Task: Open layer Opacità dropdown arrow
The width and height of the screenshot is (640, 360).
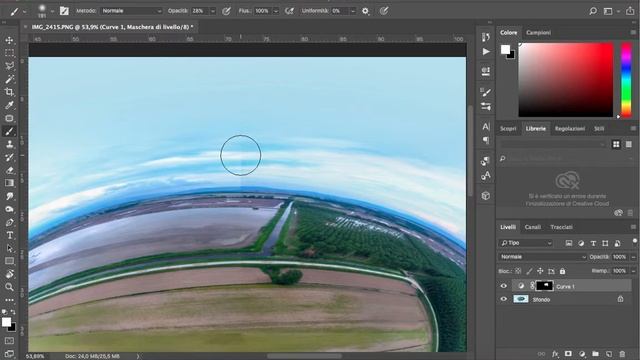Action: click(633, 257)
